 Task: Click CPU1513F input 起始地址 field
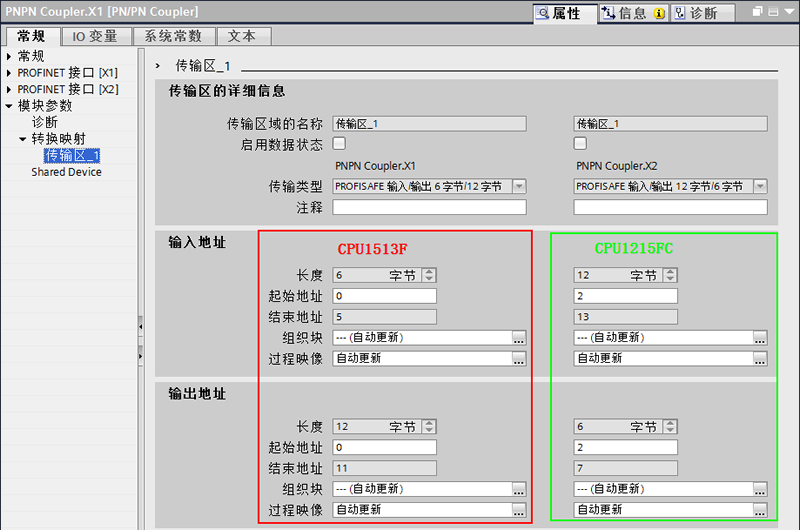click(x=384, y=296)
